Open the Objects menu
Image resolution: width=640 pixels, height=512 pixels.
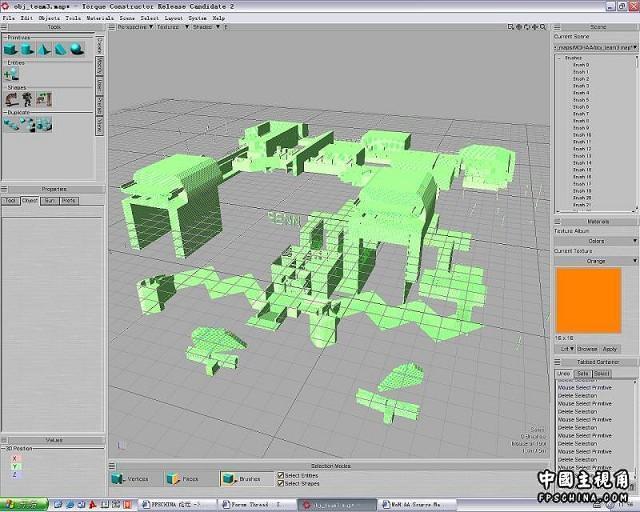pos(48,18)
